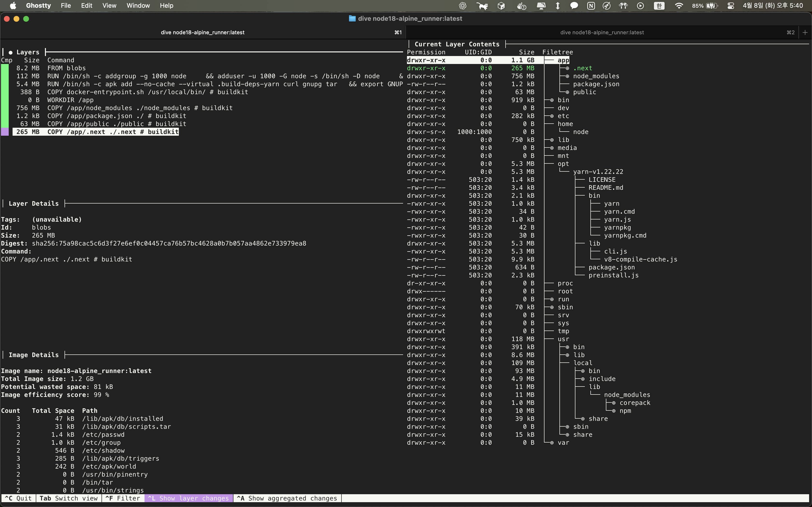The image size is (812, 507).
Task: Click the ChatGPT menu bar icon
Action: pyautogui.click(x=463, y=6)
